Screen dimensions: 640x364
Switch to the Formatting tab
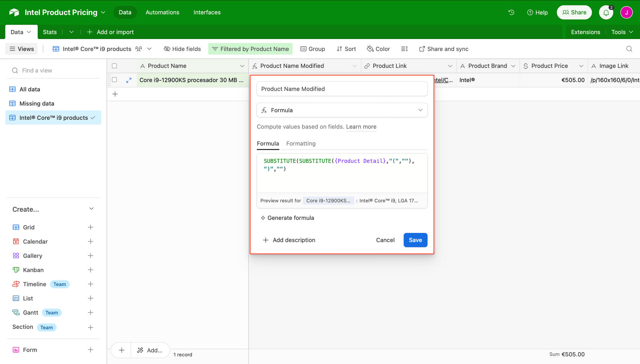pyautogui.click(x=300, y=143)
